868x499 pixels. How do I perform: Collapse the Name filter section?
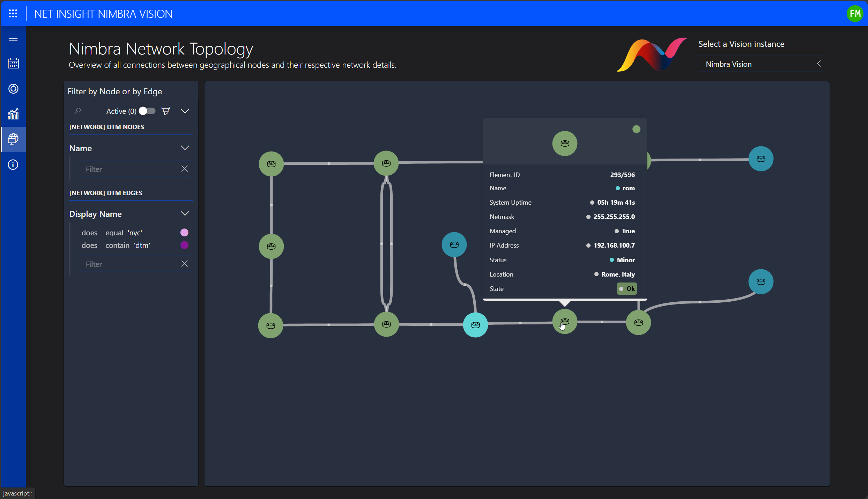(185, 148)
